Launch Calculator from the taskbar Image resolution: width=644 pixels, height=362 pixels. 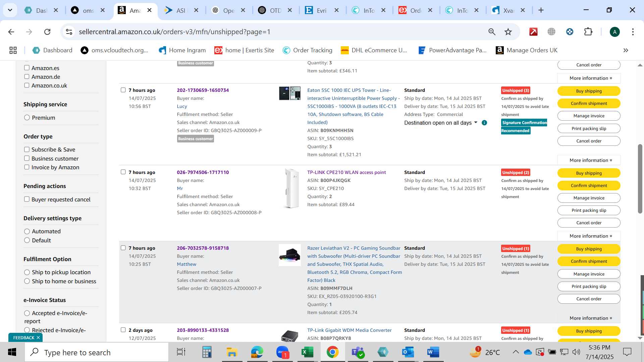point(207,352)
